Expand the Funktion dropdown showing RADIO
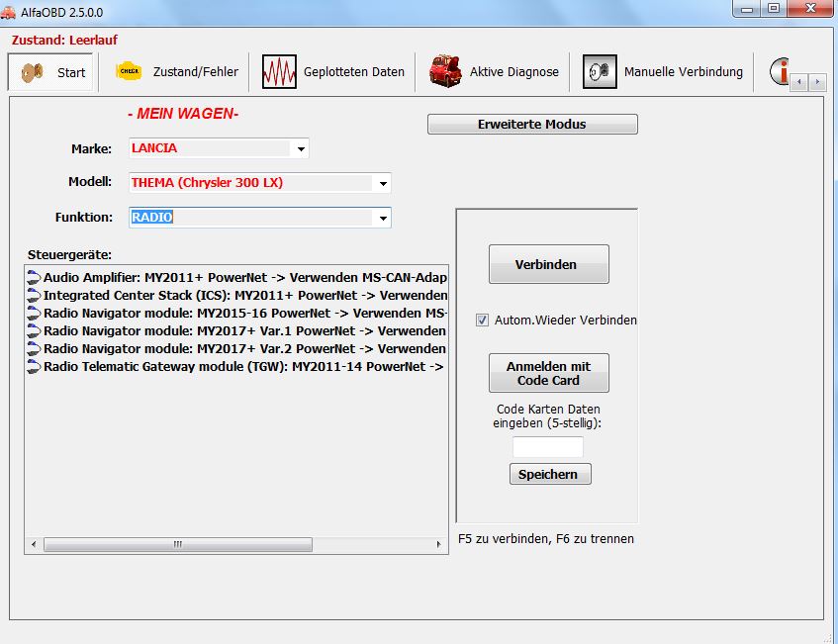Screen dimensions: 838x644 tap(382, 218)
